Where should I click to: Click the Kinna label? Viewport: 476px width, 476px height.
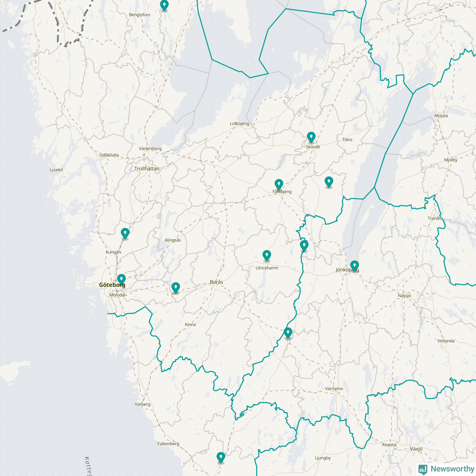190,324
